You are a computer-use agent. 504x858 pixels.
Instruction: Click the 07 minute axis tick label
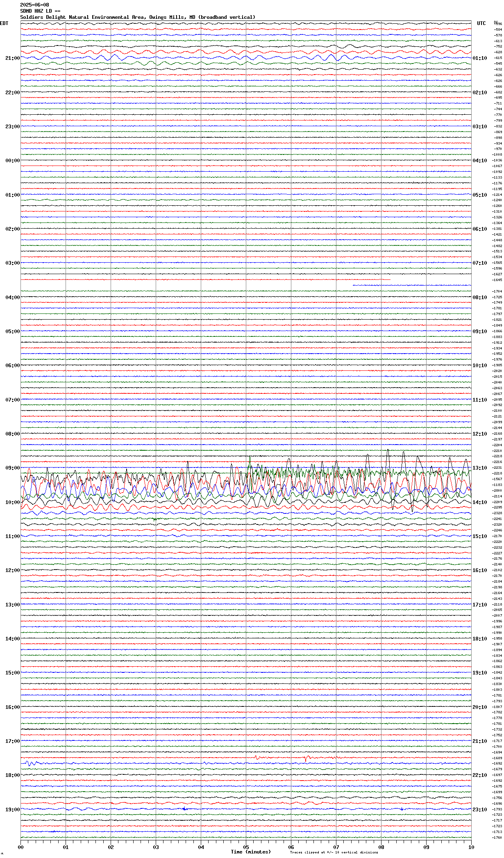pyautogui.click(x=336, y=847)
